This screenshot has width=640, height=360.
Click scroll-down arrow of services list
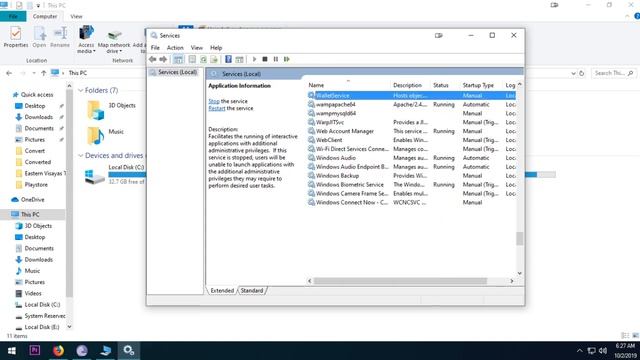click(520, 273)
